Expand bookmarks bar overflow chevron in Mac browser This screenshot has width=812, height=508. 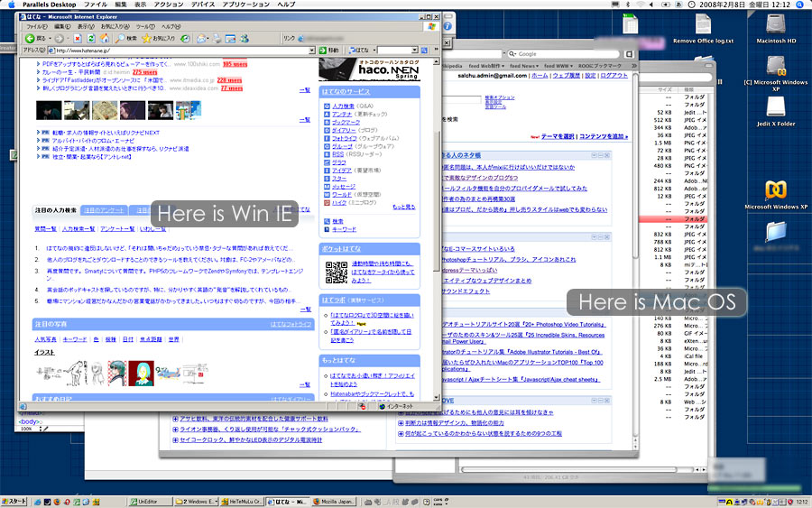634,66
